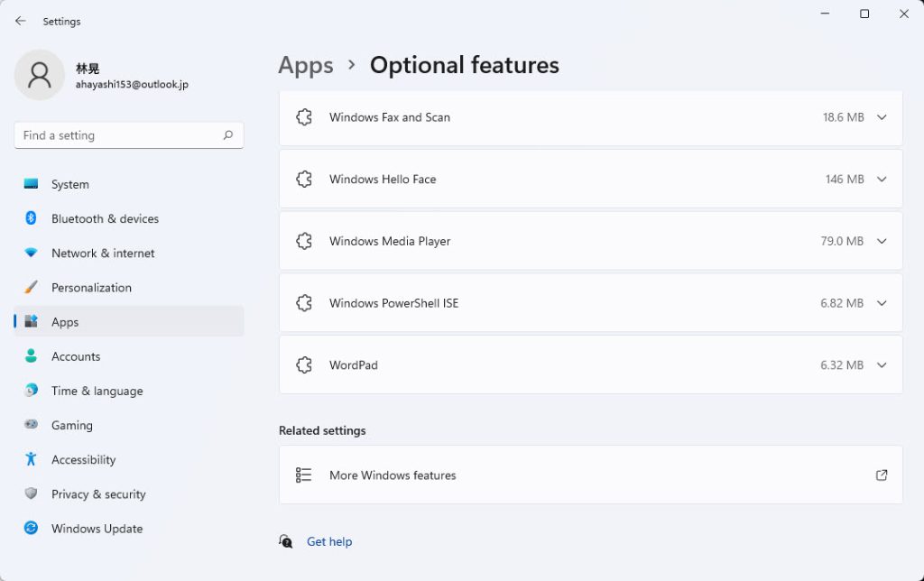
Task: Open the Get help link
Action: (x=329, y=541)
